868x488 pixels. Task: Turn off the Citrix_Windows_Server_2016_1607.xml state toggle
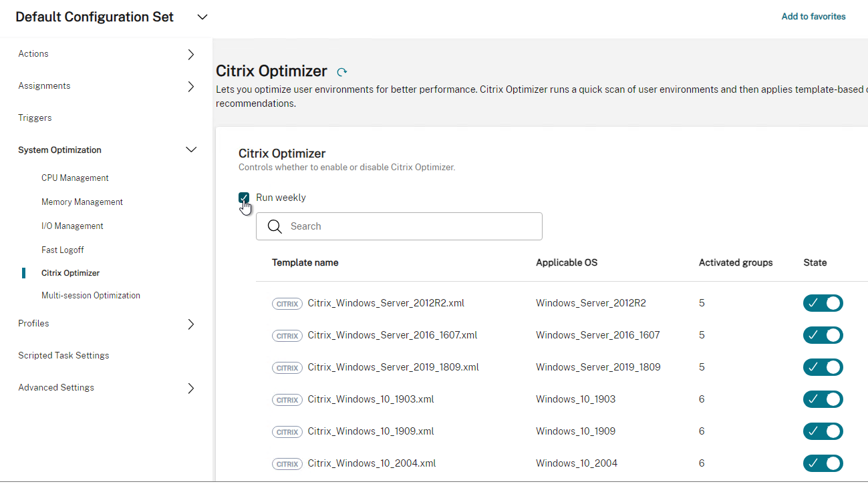[823, 335]
